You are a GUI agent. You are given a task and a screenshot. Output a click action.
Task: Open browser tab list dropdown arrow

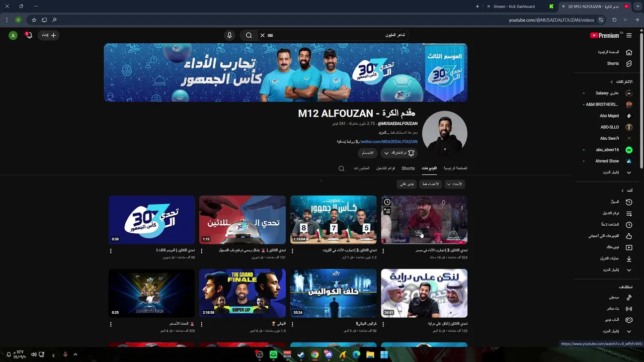point(638,7)
